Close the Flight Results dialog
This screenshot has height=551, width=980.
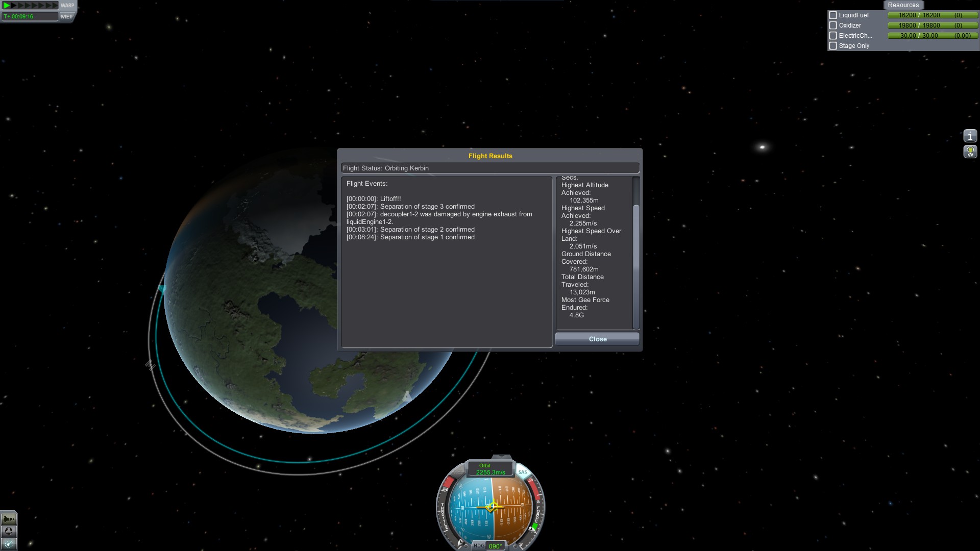tap(597, 339)
